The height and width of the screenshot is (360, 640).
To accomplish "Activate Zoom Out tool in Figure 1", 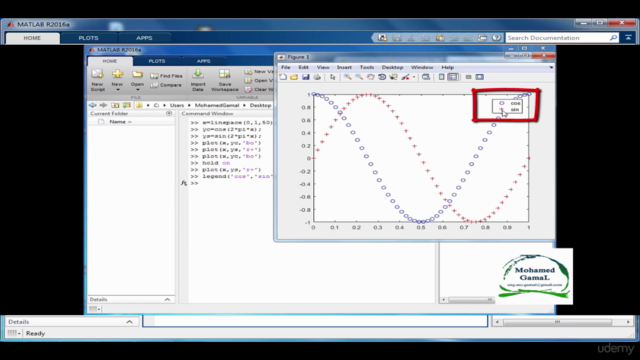I will [x=359, y=77].
